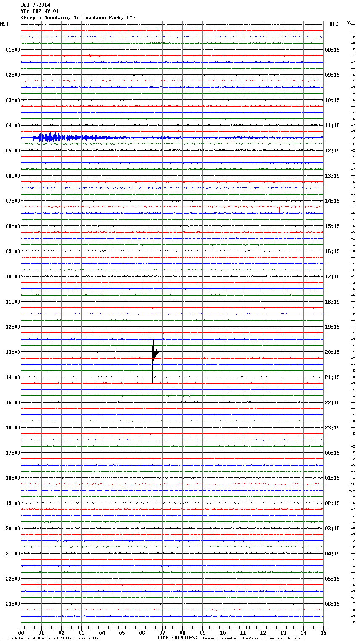
Task: Click the '09:00' MST time label
Action: point(13,251)
